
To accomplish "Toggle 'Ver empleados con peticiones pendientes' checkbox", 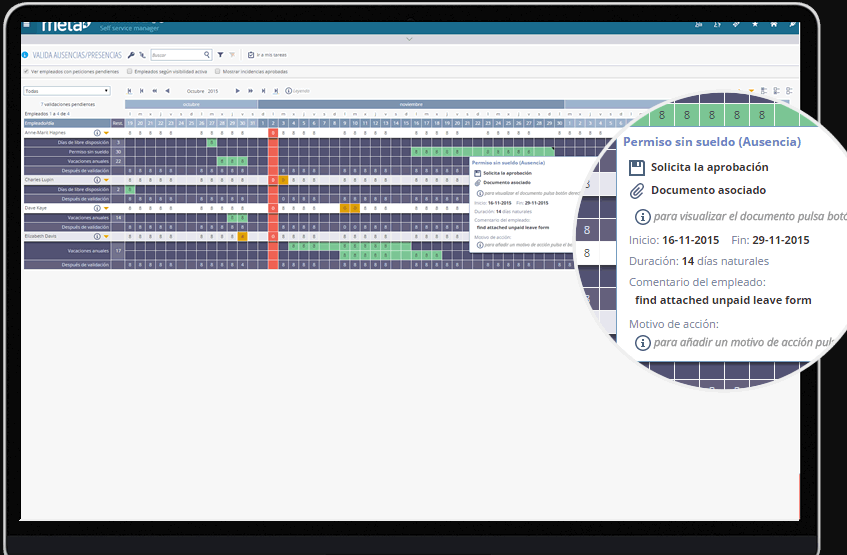I will [26, 72].
